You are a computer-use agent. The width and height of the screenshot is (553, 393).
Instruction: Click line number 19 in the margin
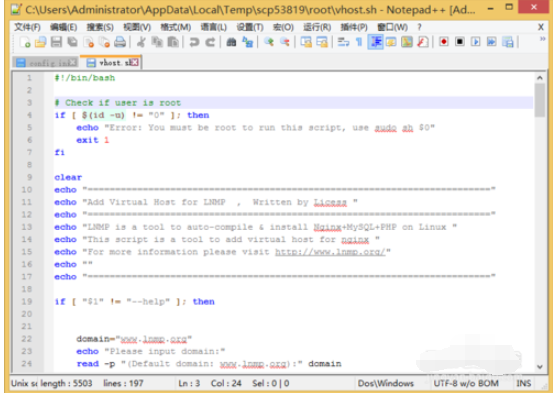[27, 301]
